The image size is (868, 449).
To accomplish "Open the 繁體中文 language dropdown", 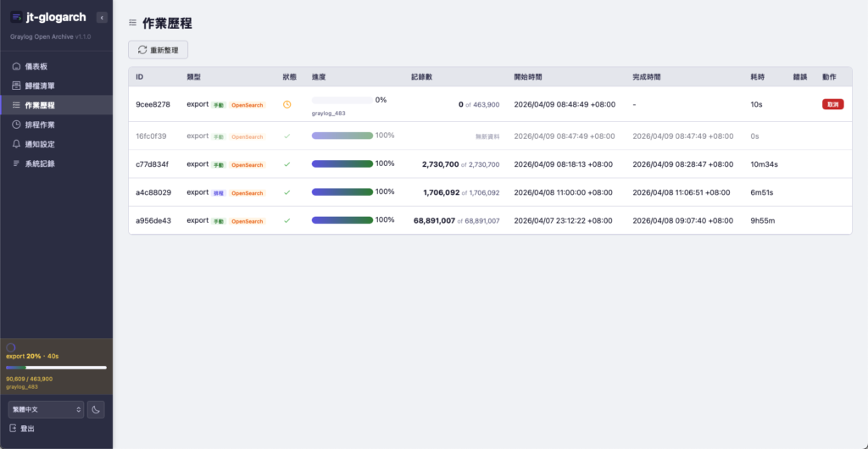I will point(46,410).
